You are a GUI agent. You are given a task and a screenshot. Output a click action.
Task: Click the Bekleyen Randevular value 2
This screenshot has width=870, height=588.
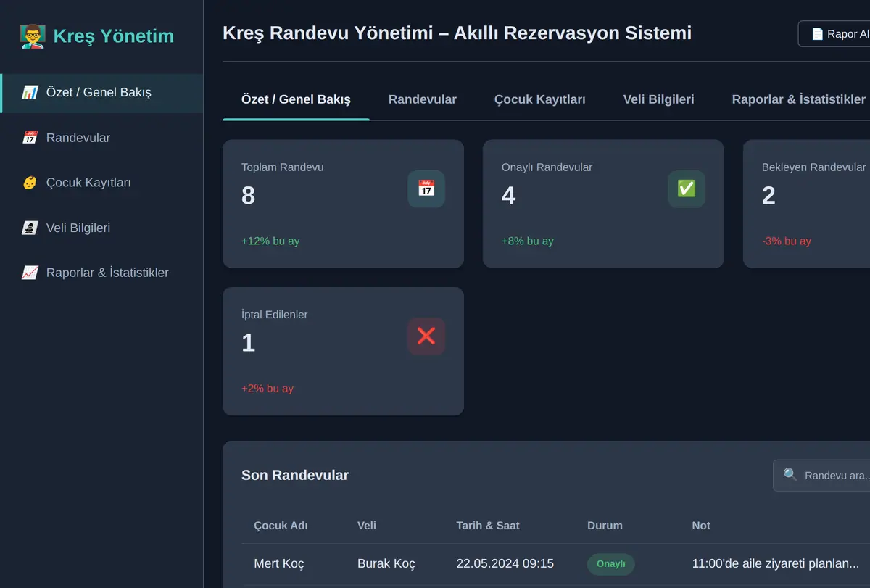coord(768,196)
